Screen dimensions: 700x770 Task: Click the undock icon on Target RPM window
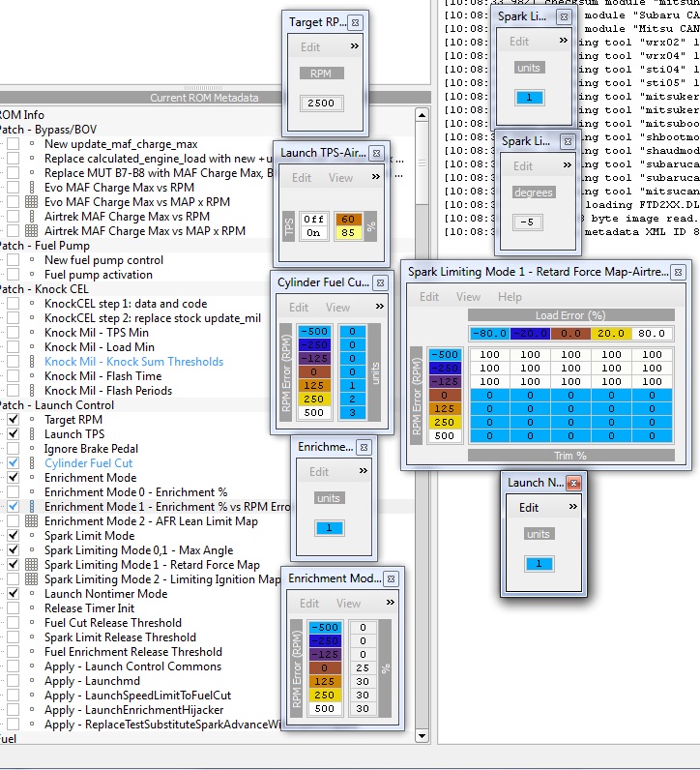356,22
